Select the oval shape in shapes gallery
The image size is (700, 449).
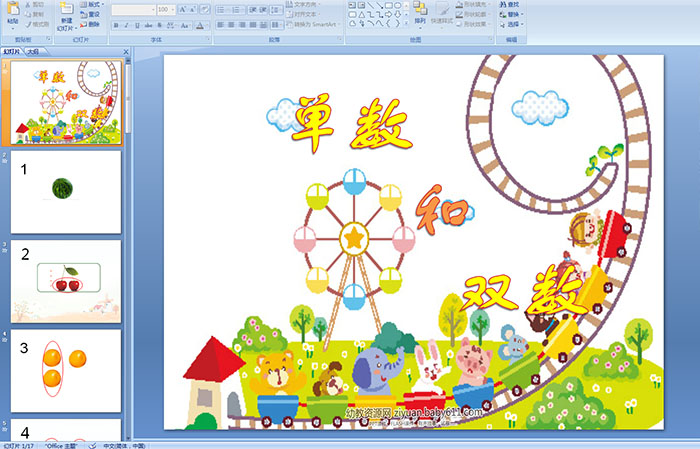click(x=398, y=5)
